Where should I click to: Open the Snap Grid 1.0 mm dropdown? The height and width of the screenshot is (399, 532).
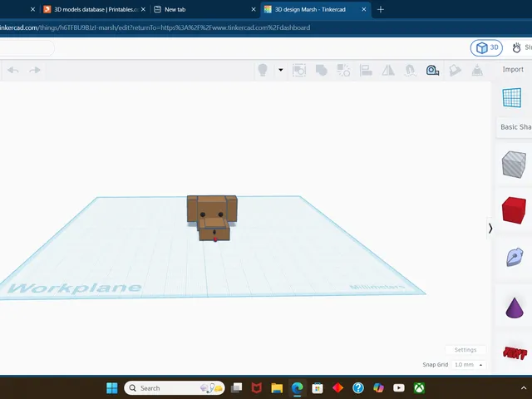(468, 365)
